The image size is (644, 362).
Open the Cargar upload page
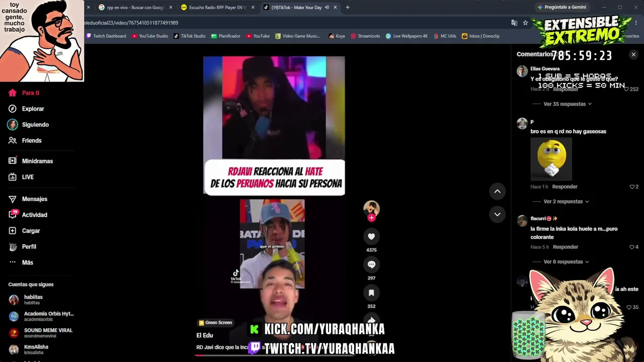(24, 231)
